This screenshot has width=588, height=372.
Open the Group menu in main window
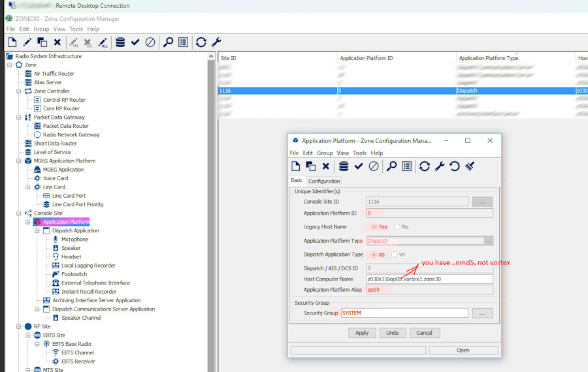[41, 29]
